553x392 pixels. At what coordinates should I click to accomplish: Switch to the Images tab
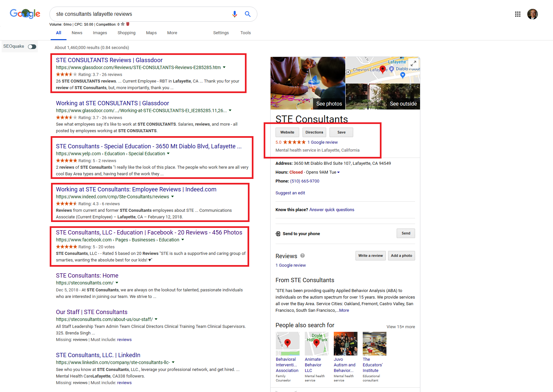(100, 33)
